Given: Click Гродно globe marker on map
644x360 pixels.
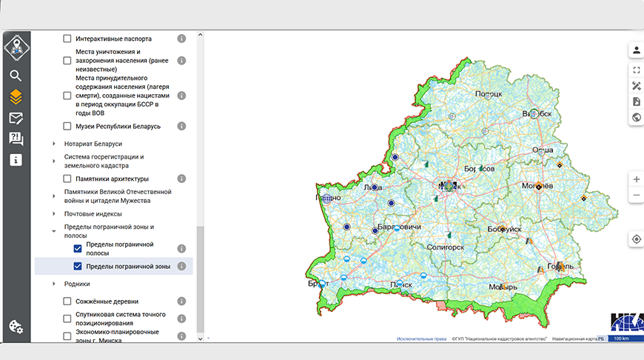Looking at the screenshot, I should point(326,199).
